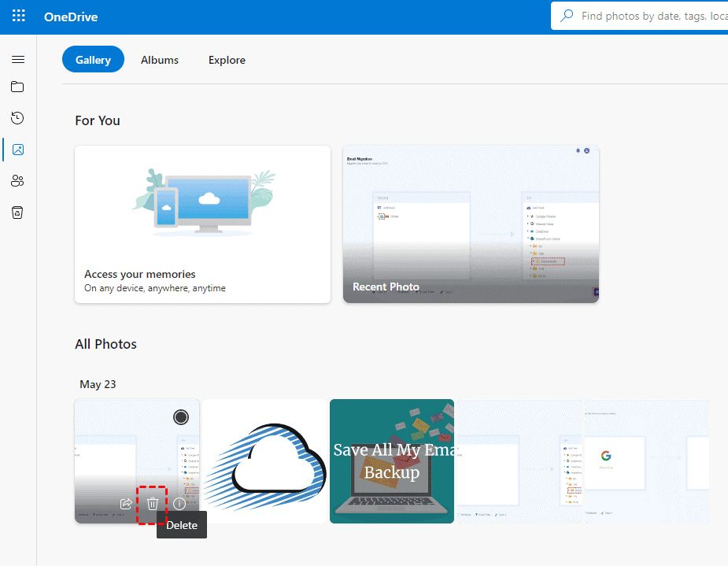
Task: Collapse the sidebar with the hamburger menu
Action: 18,59
